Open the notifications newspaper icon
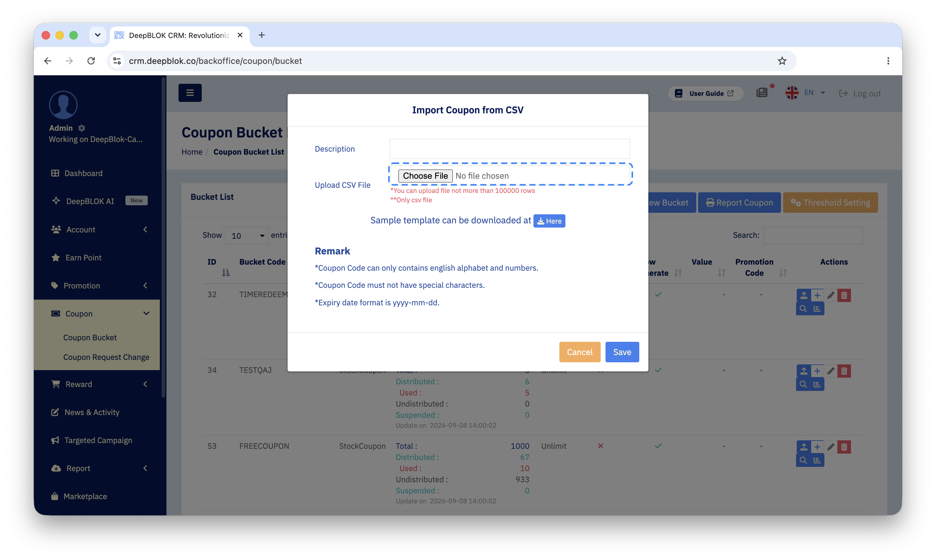 click(762, 93)
